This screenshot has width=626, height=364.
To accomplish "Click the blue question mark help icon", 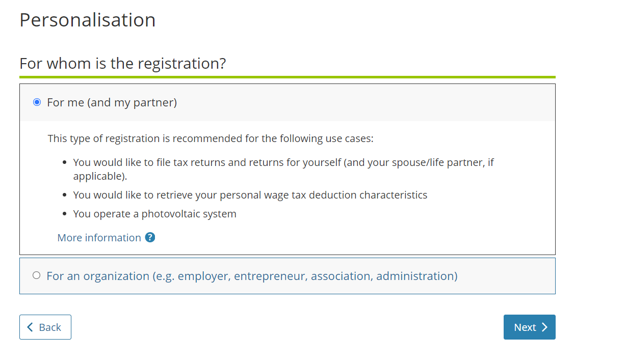I will (150, 237).
